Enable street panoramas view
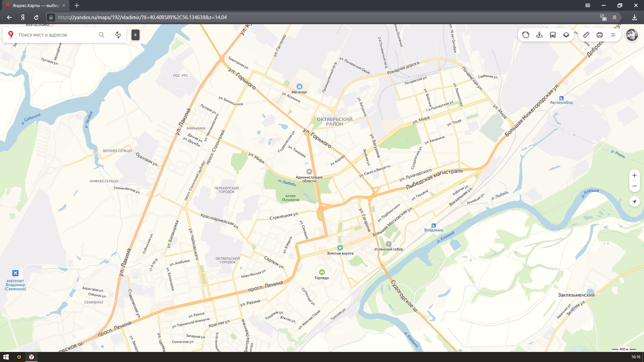 click(x=539, y=35)
